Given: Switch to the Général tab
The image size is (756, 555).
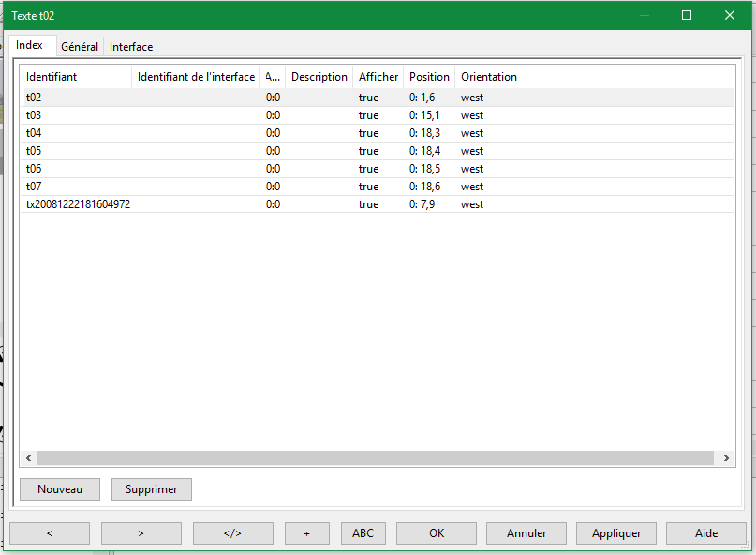Looking at the screenshot, I should (80, 46).
